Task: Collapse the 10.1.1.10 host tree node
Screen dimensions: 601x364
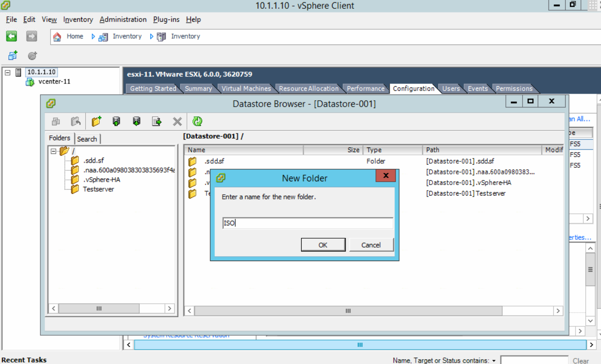Action: 8,72
